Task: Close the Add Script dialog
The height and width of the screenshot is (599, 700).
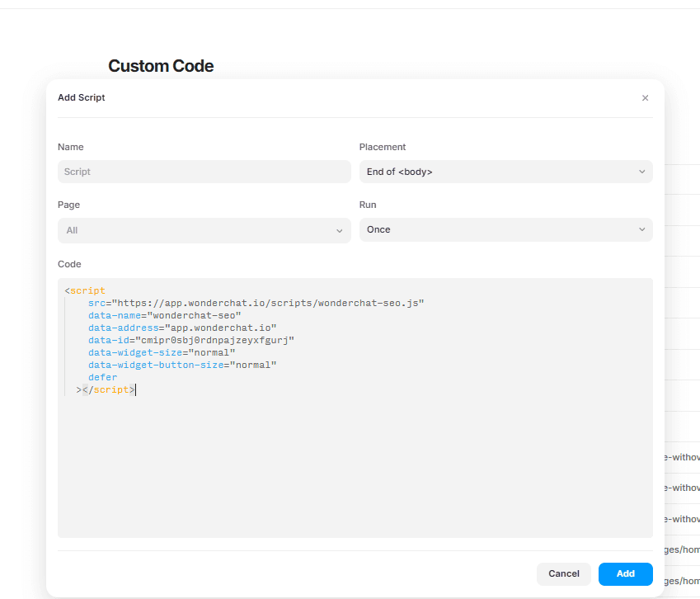Action: click(645, 98)
